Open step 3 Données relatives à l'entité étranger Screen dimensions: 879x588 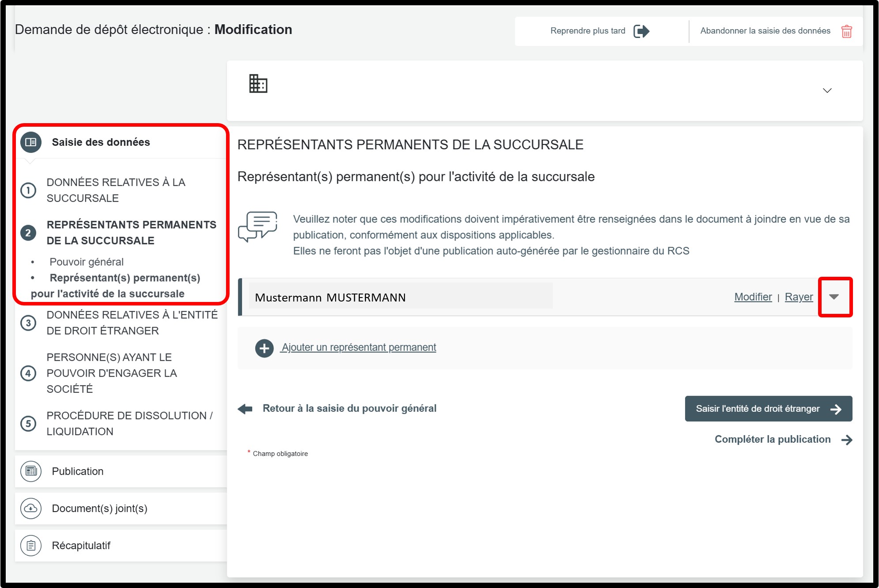tap(132, 323)
